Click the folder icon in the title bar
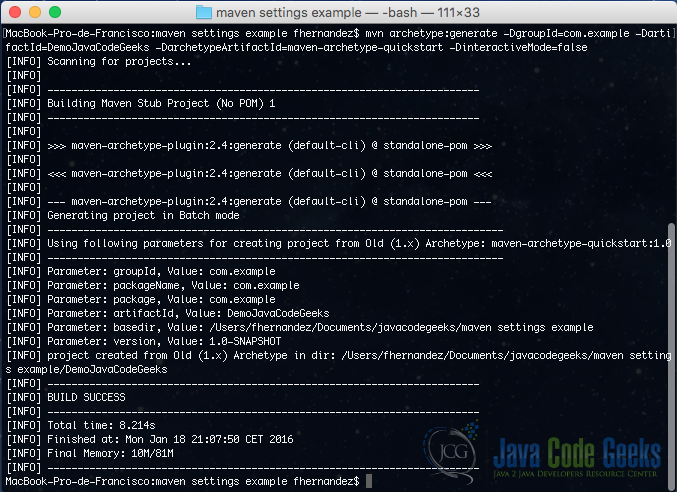Viewport: 677px width, 492px height. (x=204, y=13)
